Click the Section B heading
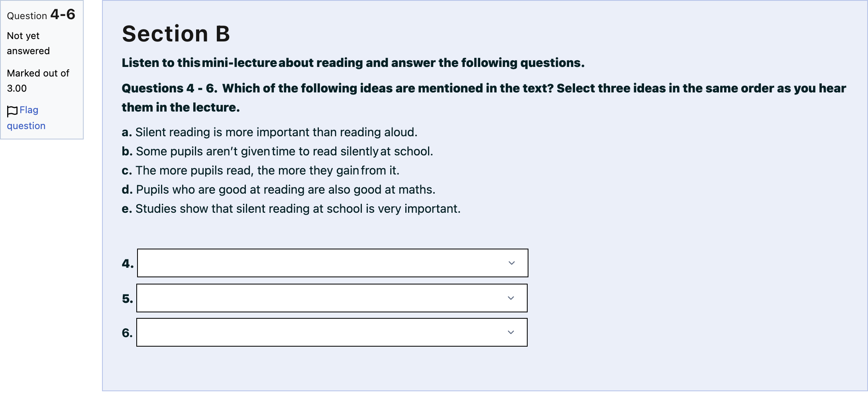 [176, 33]
